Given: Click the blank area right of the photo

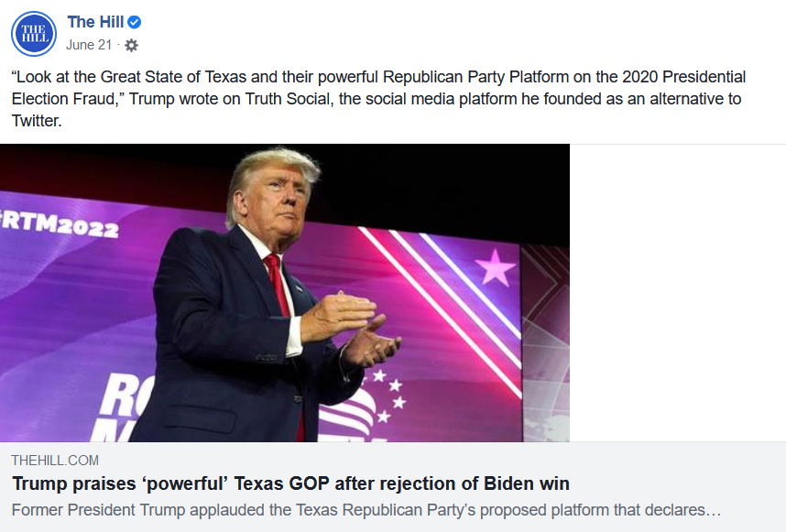Looking at the screenshot, I should pyautogui.click(x=677, y=292).
